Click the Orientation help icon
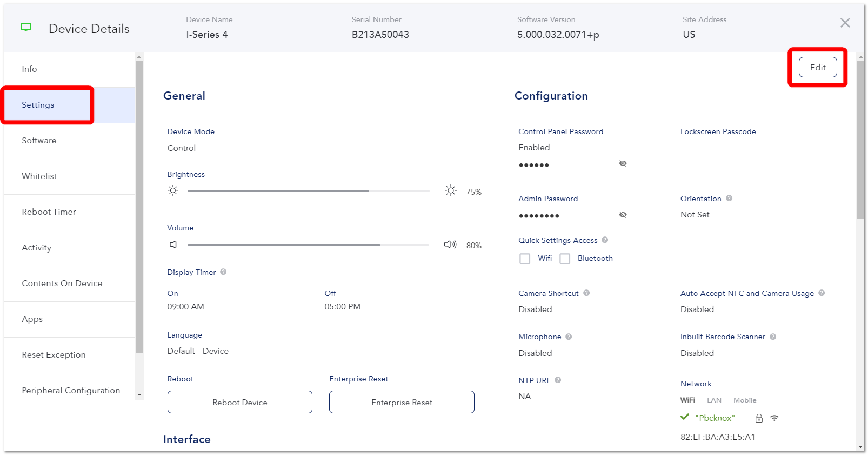 [x=729, y=199]
